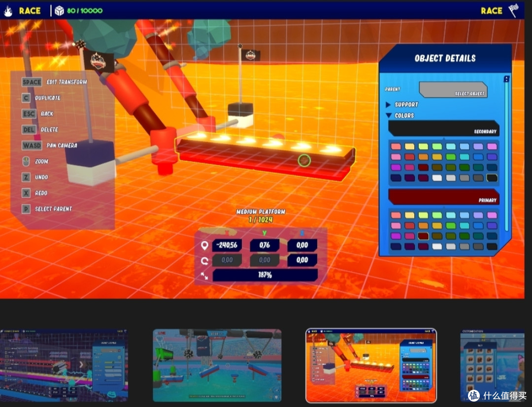Click the RACE label at top right
Screen dimensions: 532x407
pyautogui.click(x=491, y=10)
